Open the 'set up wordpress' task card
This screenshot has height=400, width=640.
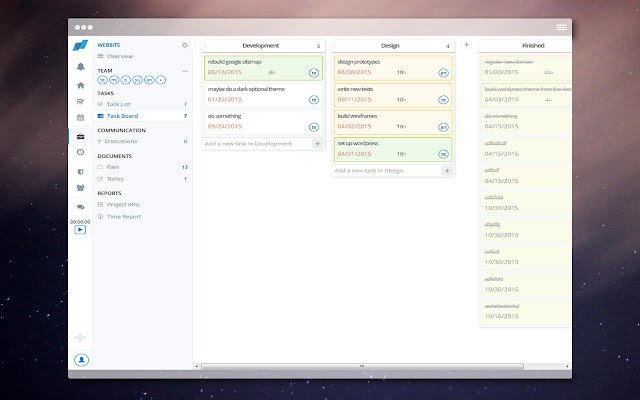393,149
